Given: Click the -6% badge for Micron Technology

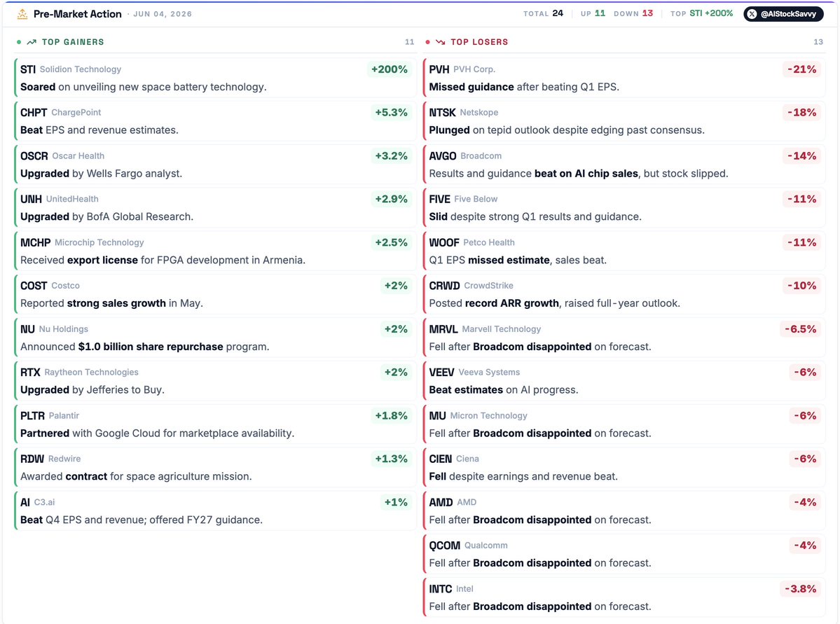Looking at the screenshot, I should click(805, 415).
